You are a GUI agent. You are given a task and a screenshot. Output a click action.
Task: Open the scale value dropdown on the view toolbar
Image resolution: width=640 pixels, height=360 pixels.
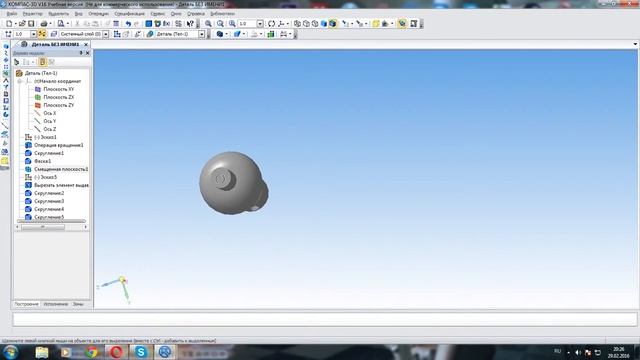(x=260, y=24)
